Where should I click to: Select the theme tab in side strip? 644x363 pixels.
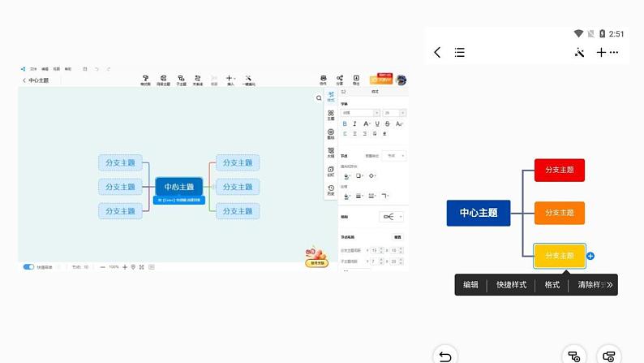pyautogui.click(x=331, y=115)
